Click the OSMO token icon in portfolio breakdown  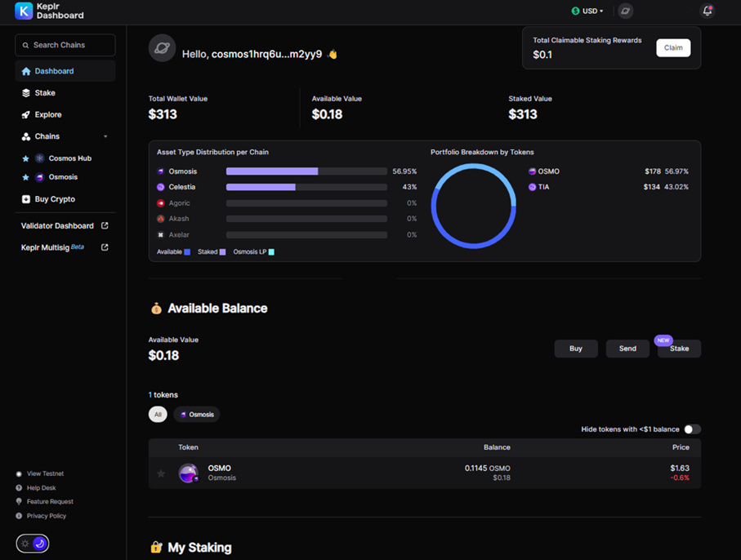coord(532,171)
